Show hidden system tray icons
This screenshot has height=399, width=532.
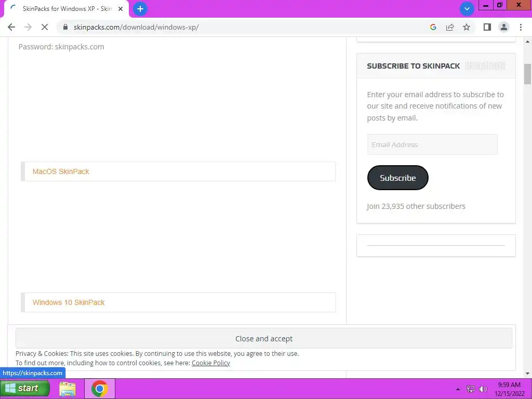click(x=458, y=389)
